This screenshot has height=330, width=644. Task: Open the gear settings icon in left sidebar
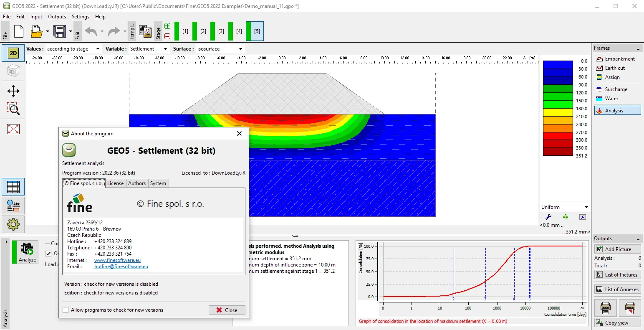click(13, 224)
